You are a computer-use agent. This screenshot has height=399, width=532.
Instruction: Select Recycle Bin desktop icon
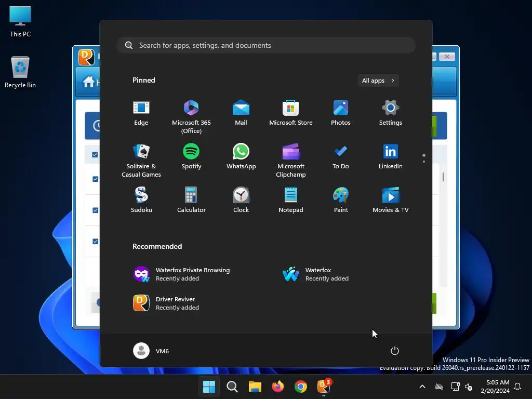coord(20,72)
